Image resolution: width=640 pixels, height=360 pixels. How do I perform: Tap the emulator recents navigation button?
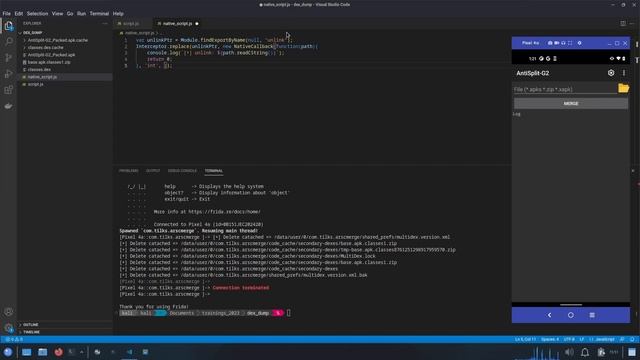(x=592, y=315)
